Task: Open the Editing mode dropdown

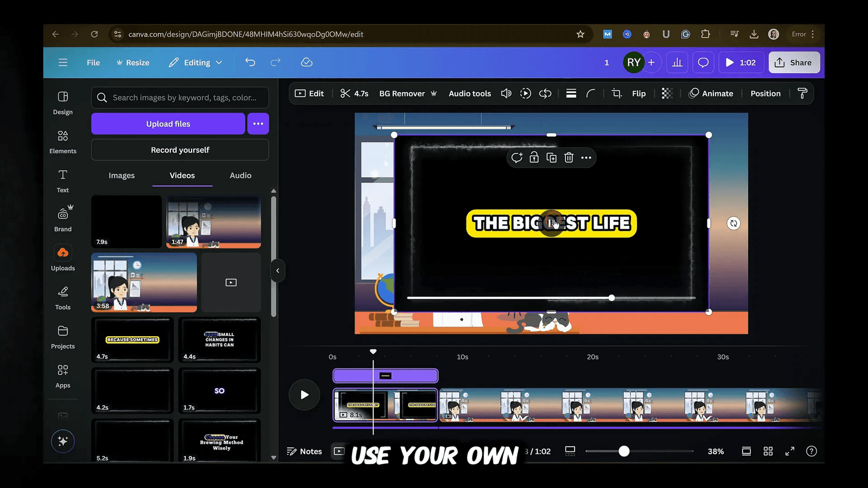Action: (195, 62)
